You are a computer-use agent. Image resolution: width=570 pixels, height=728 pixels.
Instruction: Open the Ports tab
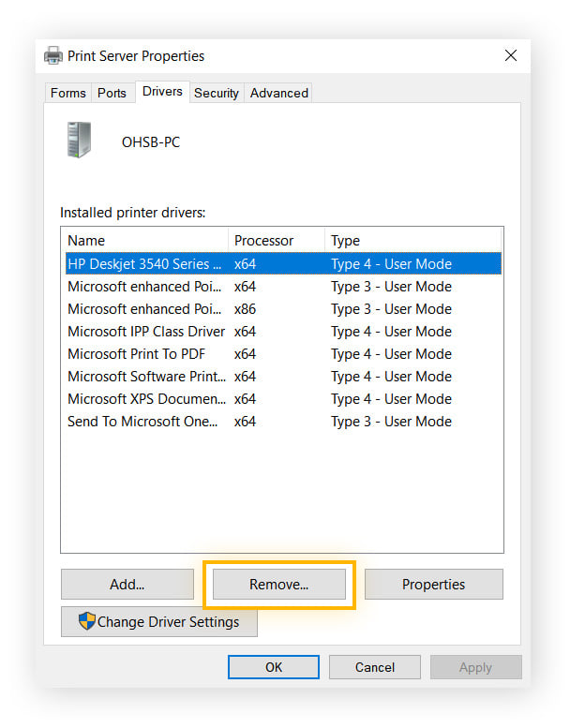(x=112, y=93)
